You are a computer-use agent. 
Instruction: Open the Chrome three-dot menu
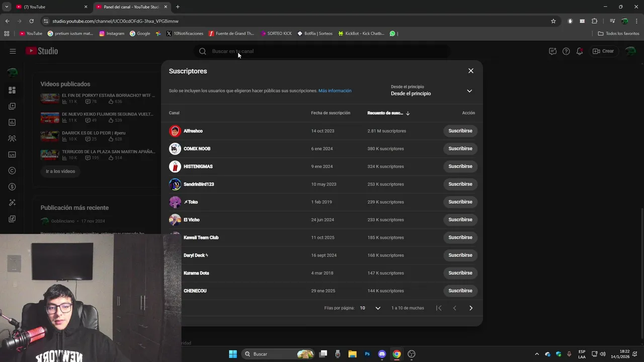(x=636, y=21)
